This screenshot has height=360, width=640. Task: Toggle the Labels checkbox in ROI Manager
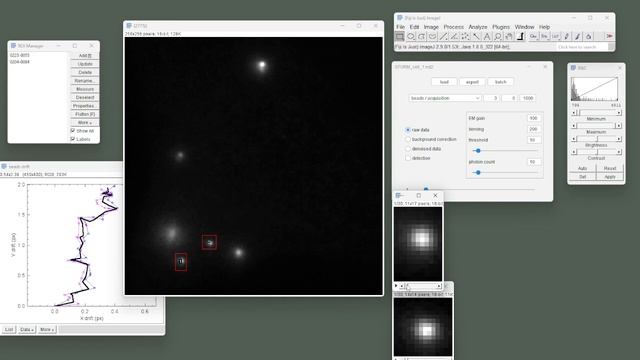(73, 139)
